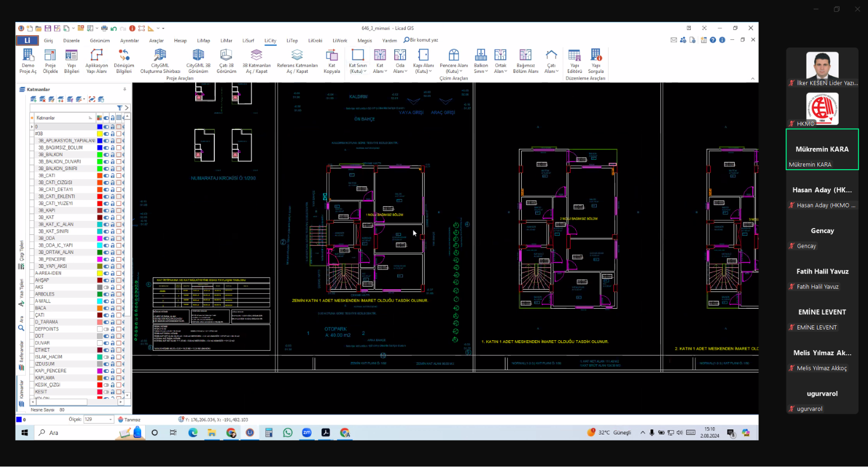Open the Araçlar ribbon tab
Image resolution: width=868 pixels, height=467 pixels.
tap(157, 40)
